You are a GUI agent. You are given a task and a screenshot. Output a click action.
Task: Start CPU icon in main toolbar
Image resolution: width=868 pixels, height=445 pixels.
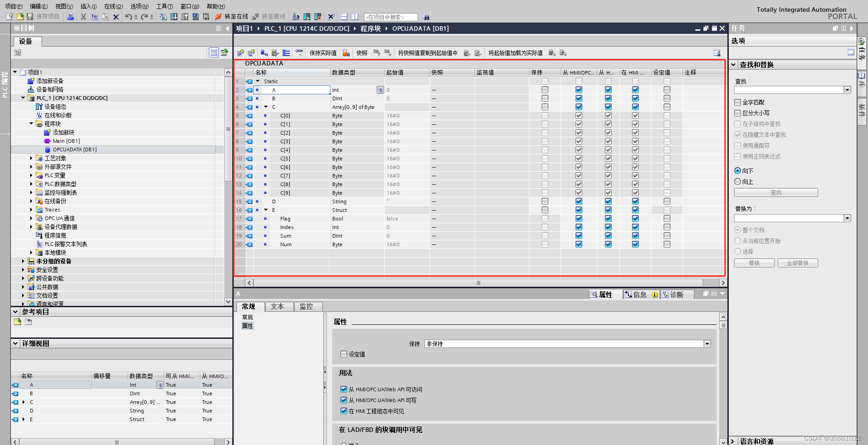point(307,17)
